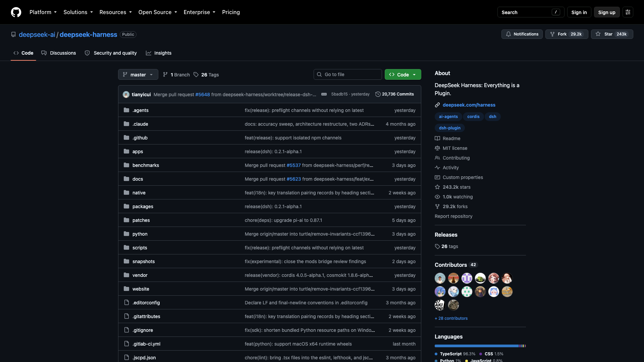Open the Contributors 42 heading link

point(456,265)
